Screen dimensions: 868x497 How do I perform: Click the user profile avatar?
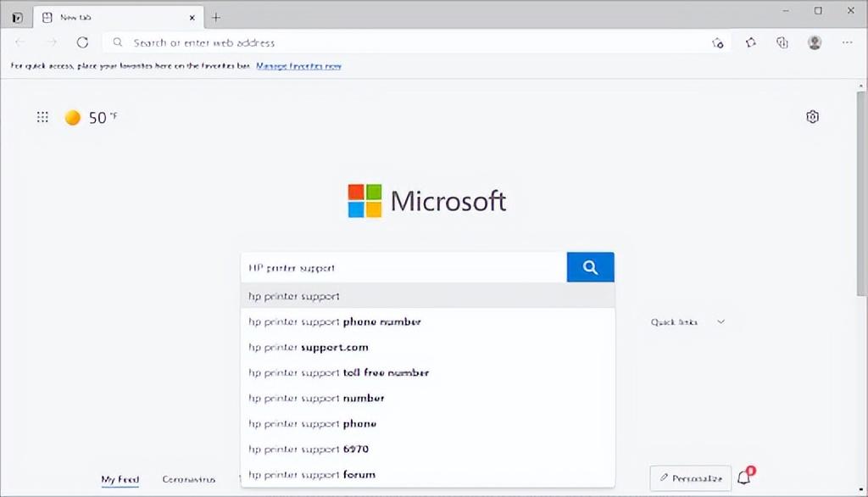[x=815, y=42]
